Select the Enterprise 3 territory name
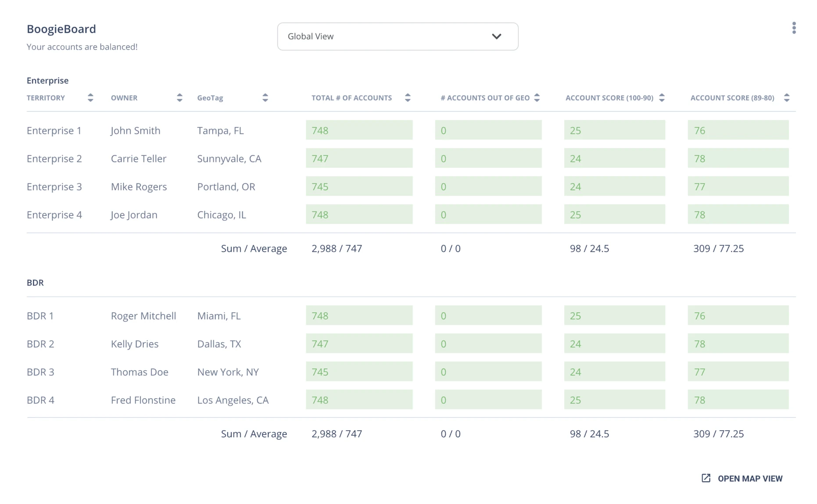This screenshot has height=504, width=817. (x=54, y=186)
